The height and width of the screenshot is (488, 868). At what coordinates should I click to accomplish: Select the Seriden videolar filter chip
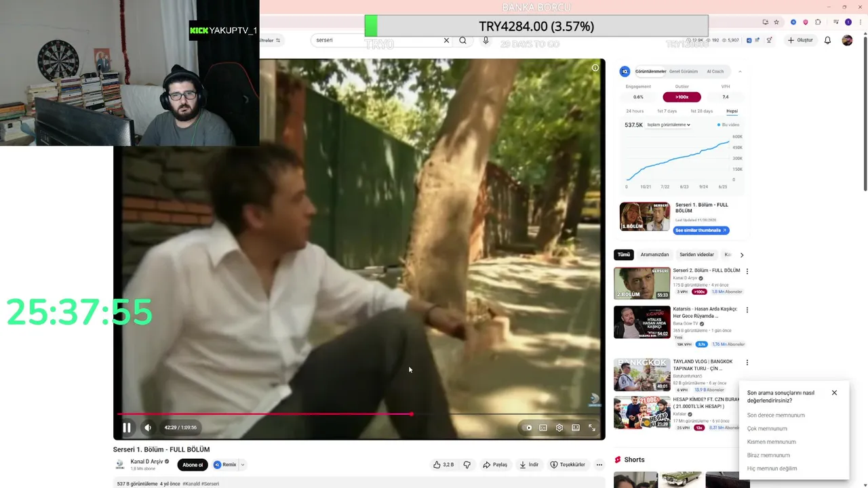pyautogui.click(x=696, y=255)
